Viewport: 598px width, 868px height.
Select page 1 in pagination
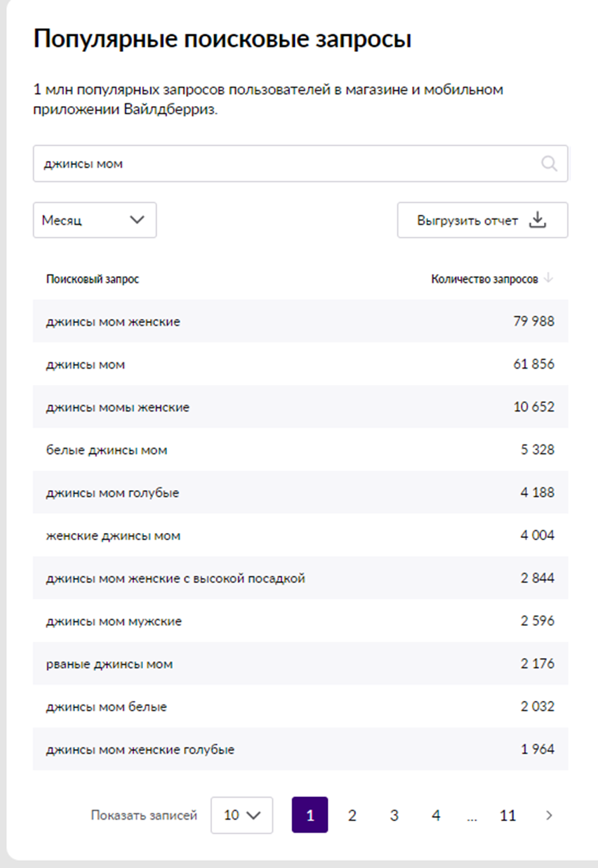click(x=310, y=815)
